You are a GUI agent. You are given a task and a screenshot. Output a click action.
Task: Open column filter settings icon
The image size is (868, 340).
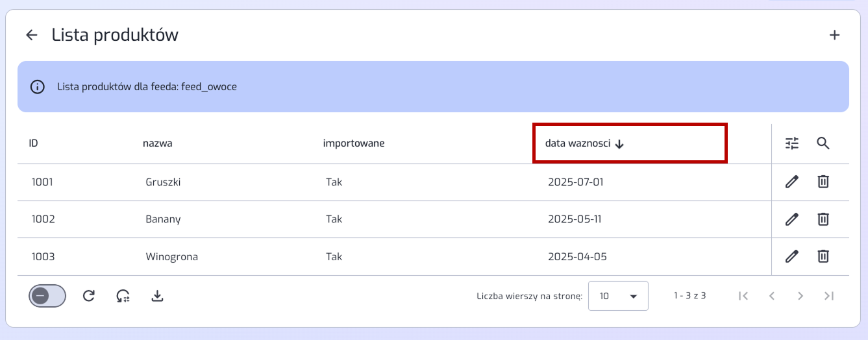[792, 143]
